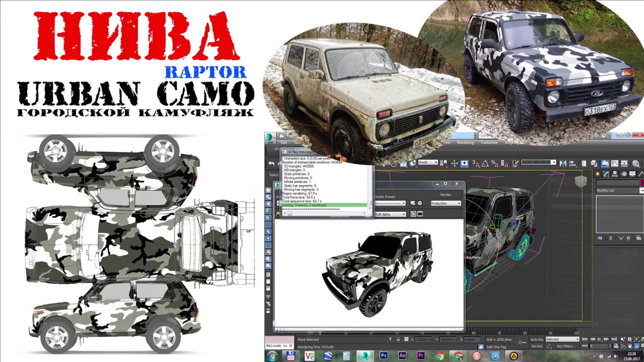The height and width of the screenshot is (362, 644).
Task: Open the Edit menu
Action: point(284,142)
